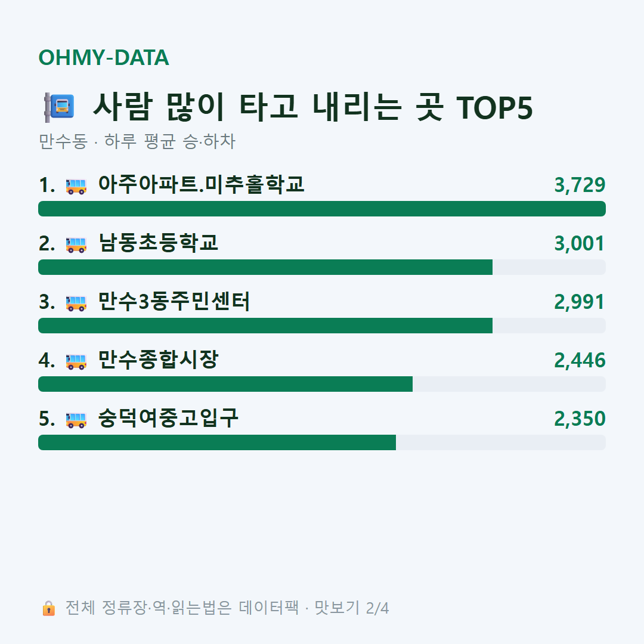Click the 3,729 ridership value

coord(580,185)
